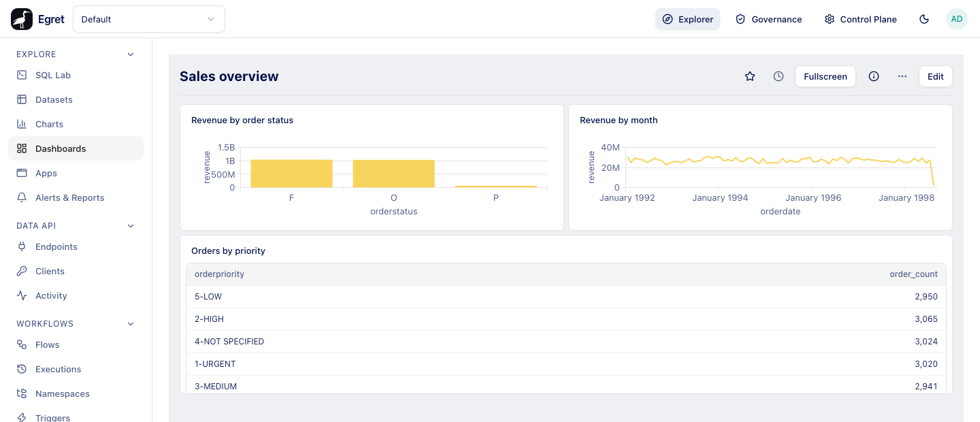Viewport: 980px width, 422px height.
Task: Collapse the WORKFLOWS section
Action: click(x=76, y=324)
